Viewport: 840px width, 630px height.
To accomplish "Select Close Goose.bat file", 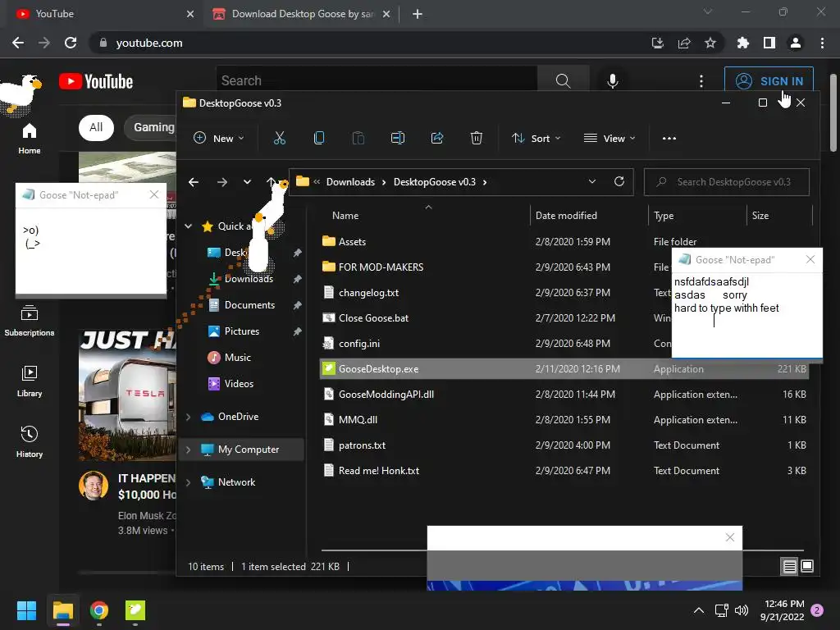I will [x=373, y=317].
